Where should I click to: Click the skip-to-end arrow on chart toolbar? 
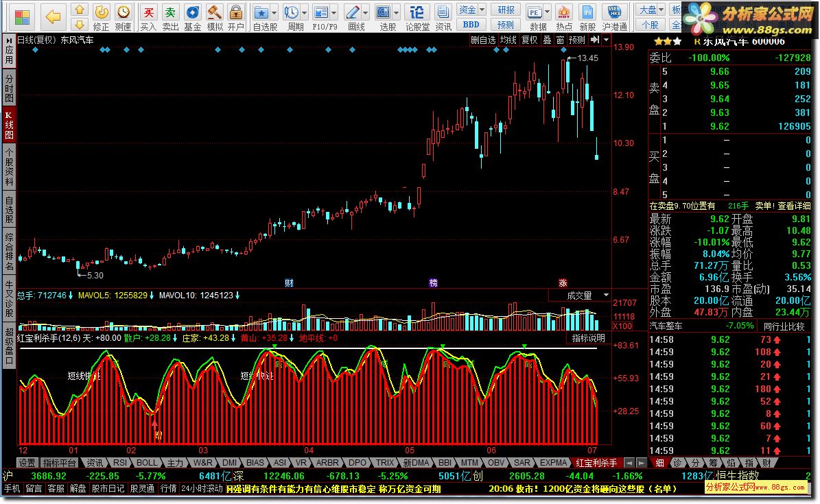pyautogui.click(x=595, y=40)
